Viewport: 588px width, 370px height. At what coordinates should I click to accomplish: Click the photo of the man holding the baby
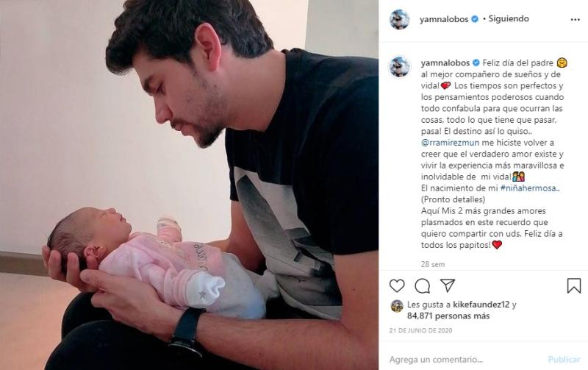tap(189, 185)
